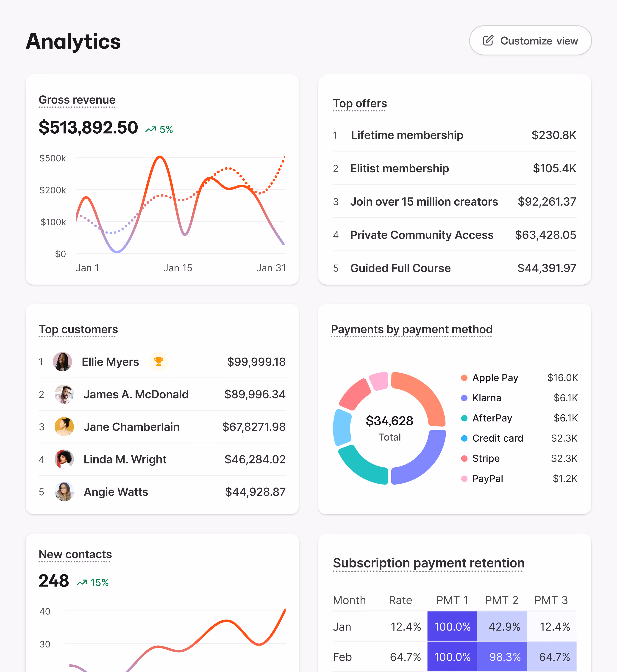Click the new contacts 15% trend arrow icon
This screenshot has height=672, width=617.
coord(82,583)
